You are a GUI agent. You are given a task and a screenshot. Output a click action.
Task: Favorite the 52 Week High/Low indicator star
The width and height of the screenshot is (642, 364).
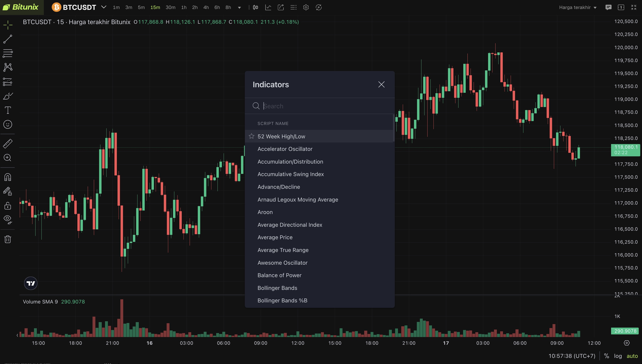pyautogui.click(x=251, y=136)
